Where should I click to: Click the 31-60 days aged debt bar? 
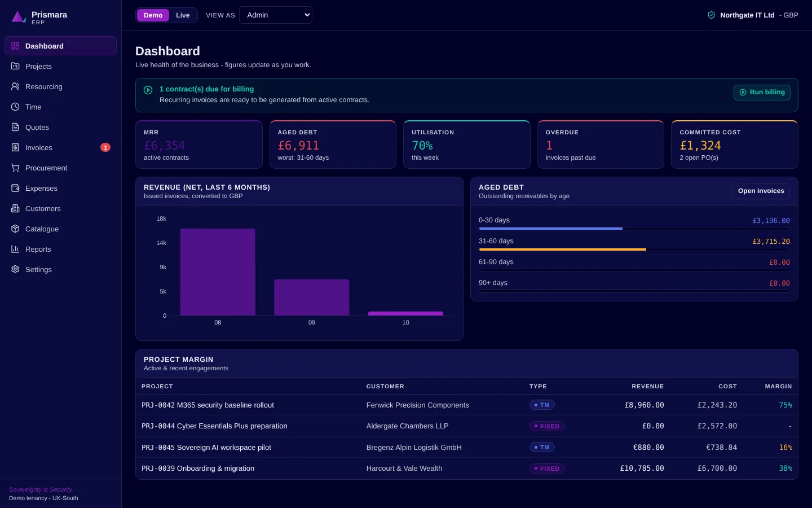pyautogui.click(x=634, y=249)
